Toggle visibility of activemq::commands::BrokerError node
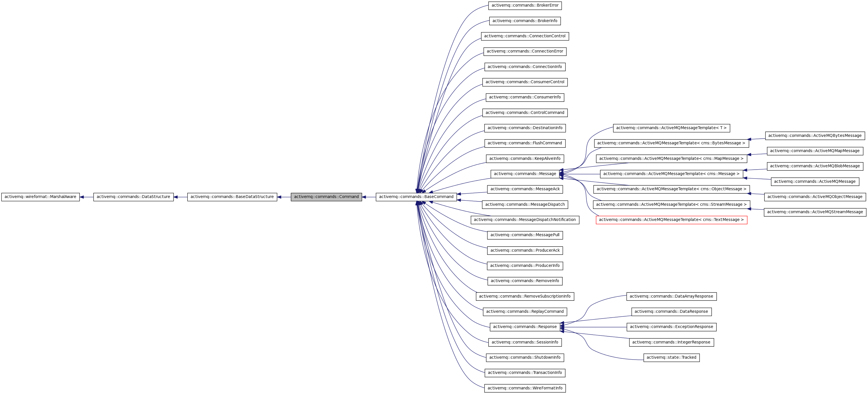 [525, 5]
